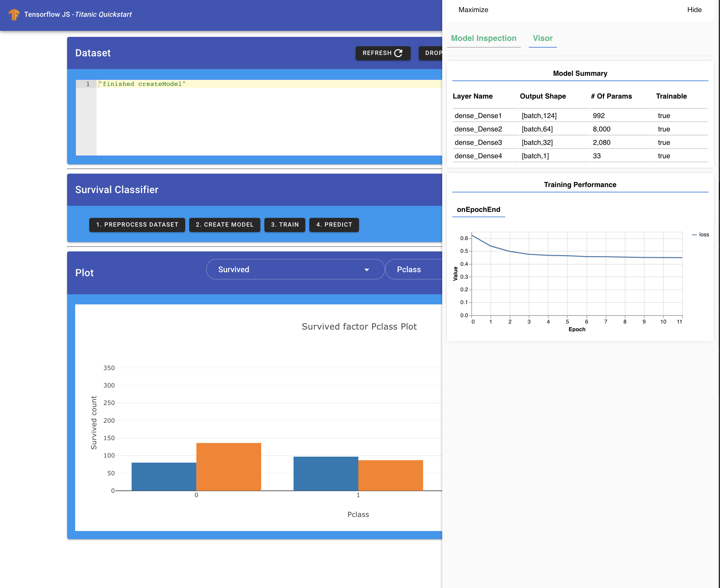The image size is (720, 588).
Task: Select the onEpochEnd tab
Action: (x=478, y=210)
